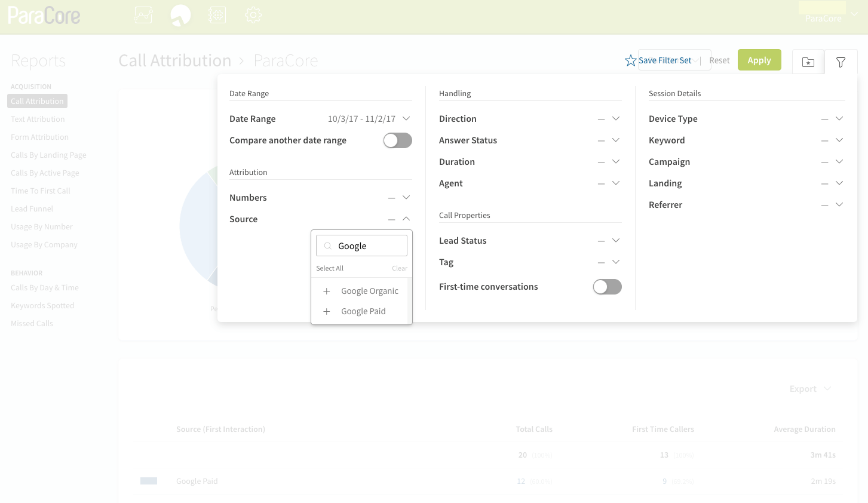
Task: Open Calls By Landing Page report
Action: pos(48,155)
